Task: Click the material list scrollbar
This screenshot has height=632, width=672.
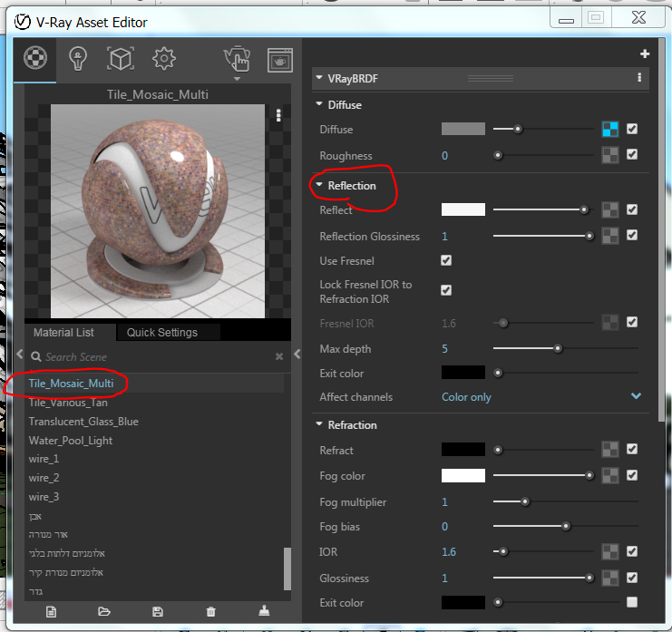Action: click(287, 569)
